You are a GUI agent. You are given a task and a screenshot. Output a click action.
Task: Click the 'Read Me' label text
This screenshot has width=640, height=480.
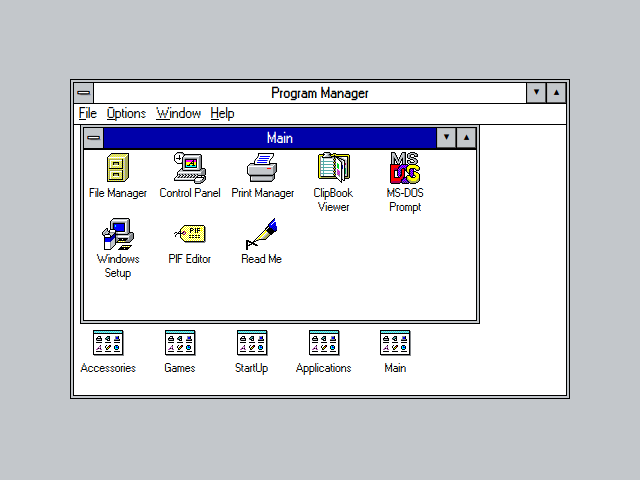tap(262, 259)
